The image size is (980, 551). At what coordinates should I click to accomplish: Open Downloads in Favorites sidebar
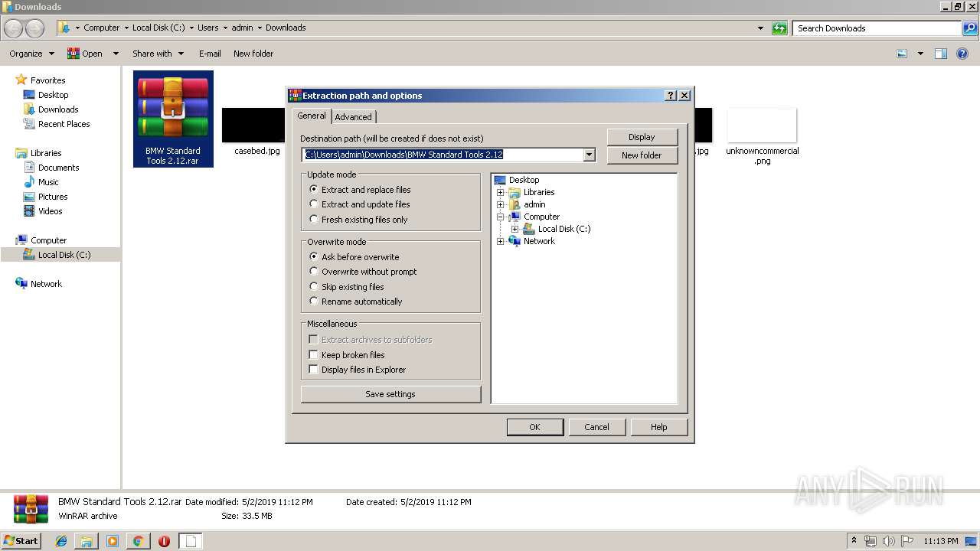click(x=58, y=109)
